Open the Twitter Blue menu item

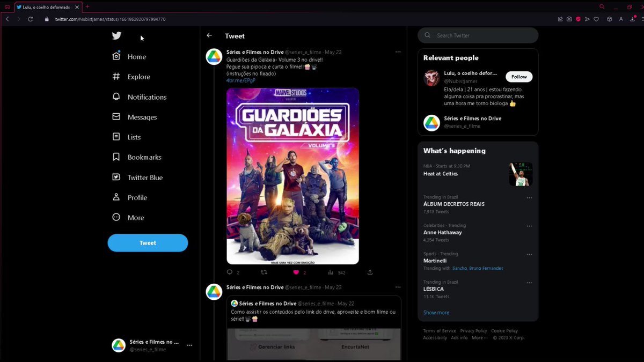point(137,178)
